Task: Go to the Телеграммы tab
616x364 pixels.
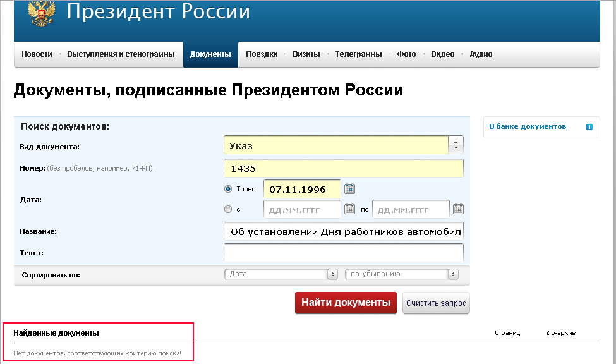Action: 358,54
